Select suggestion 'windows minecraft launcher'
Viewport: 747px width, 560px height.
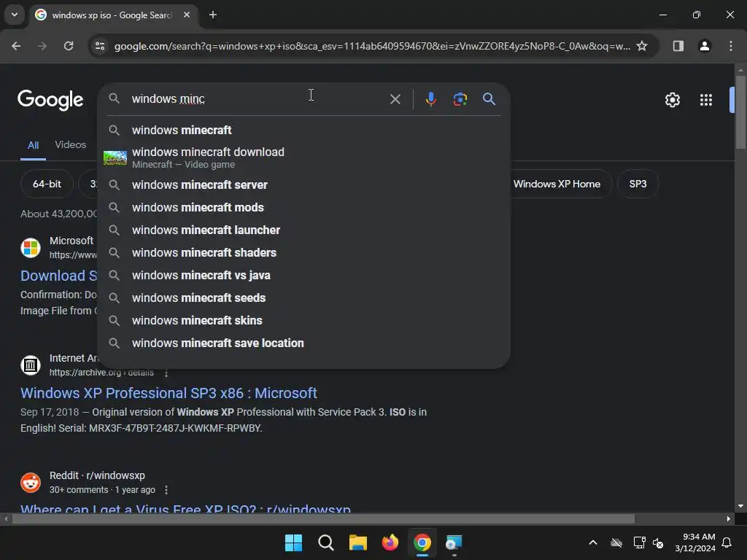303,230
